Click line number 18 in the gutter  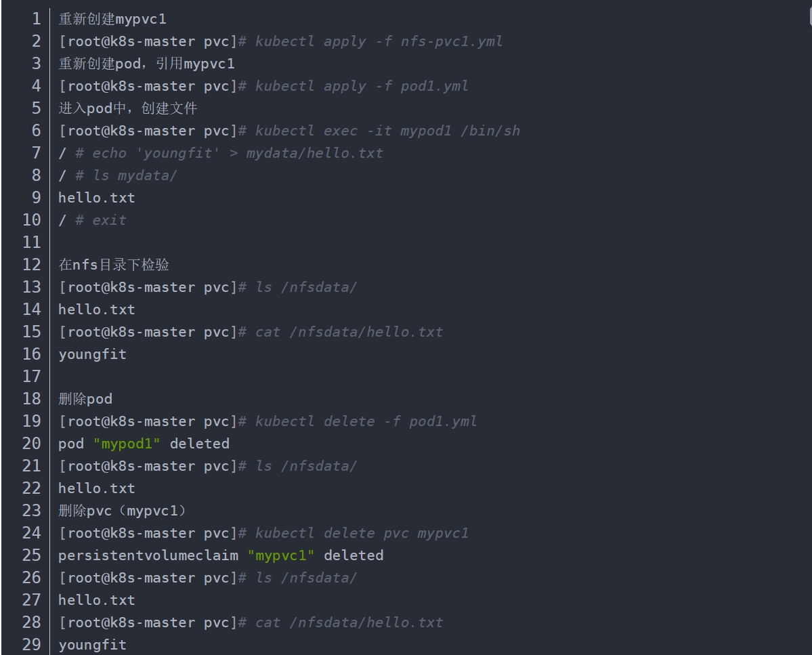32,399
